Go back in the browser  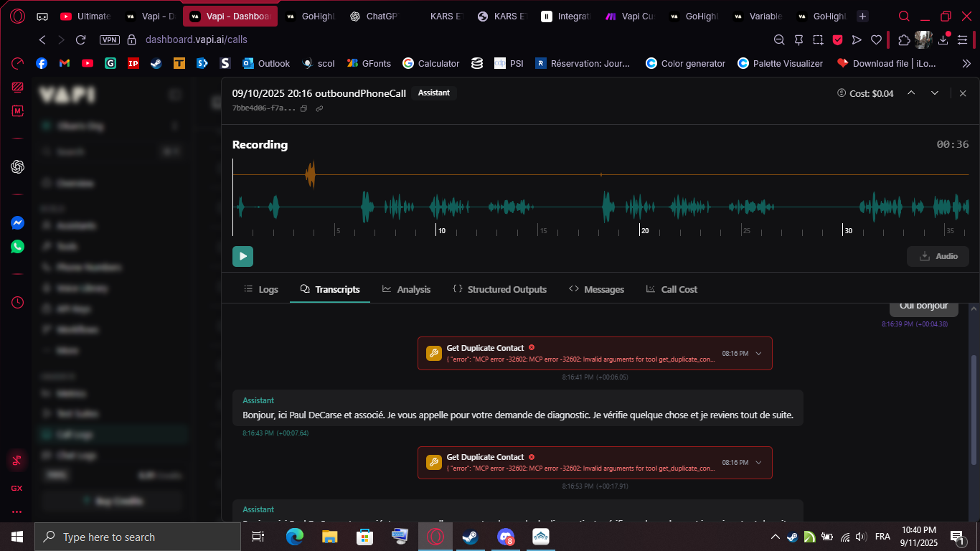(x=42, y=39)
